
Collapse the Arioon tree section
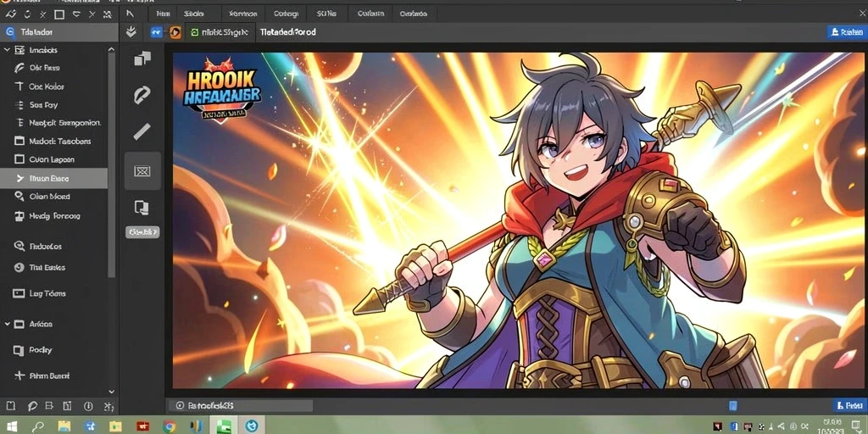pyautogui.click(x=7, y=324)
